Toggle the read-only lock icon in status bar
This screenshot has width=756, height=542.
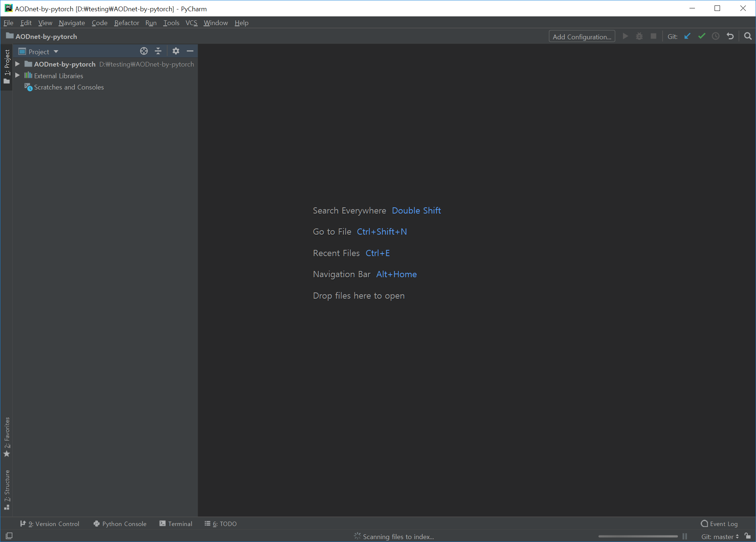pos(748,536)
